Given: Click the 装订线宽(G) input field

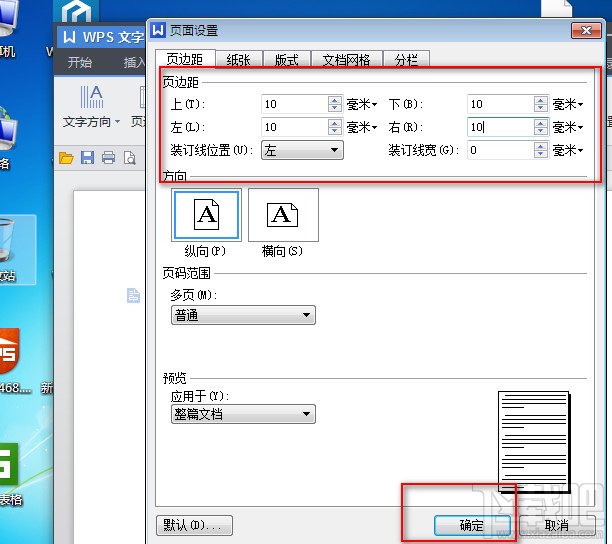Looking at the screenshot, I should click(x=501, y=150).
